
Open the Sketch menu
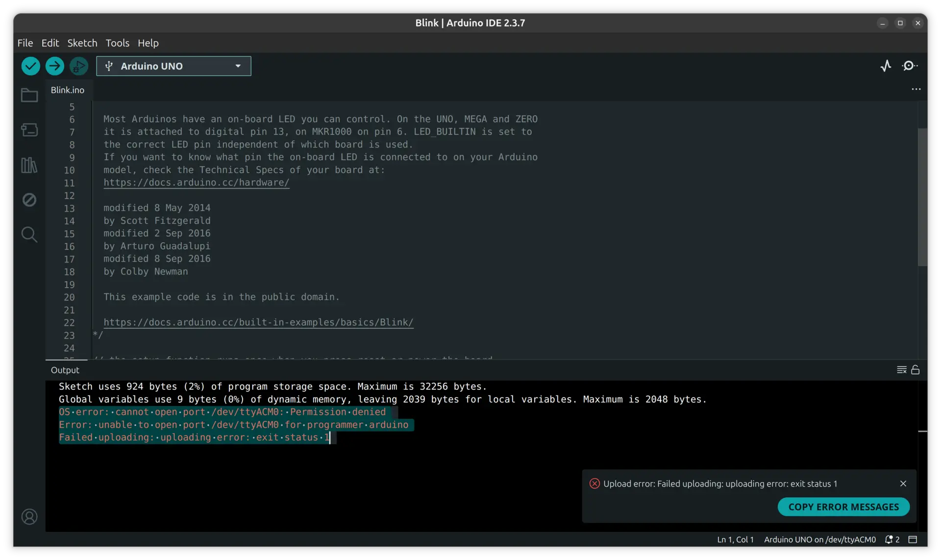[x=82, y=43]
